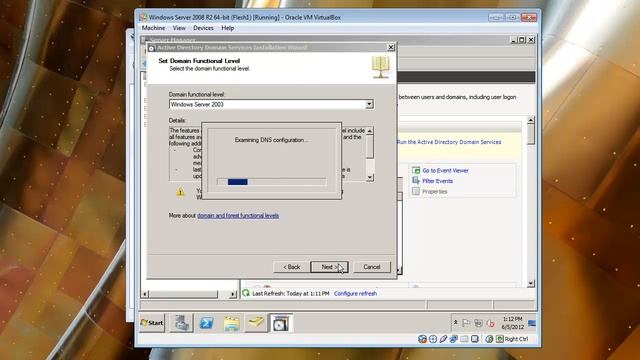Click the Filter Events link
Screen dimensions: 640x360
point(437,181)
